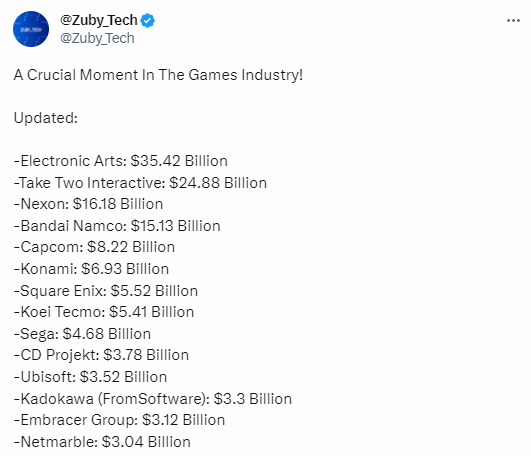Click the blue verified checkmark badge

pyautogui.click(x=148, y=21)
